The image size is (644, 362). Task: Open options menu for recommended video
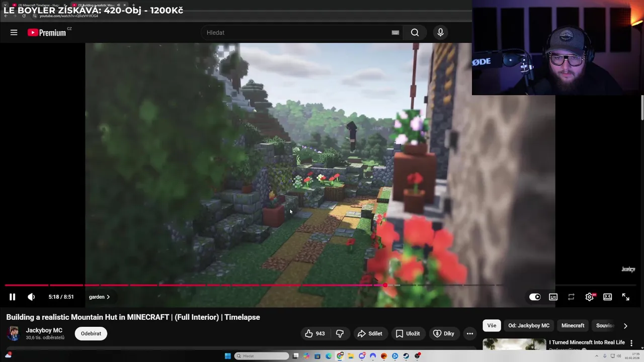tap(631, 343)
